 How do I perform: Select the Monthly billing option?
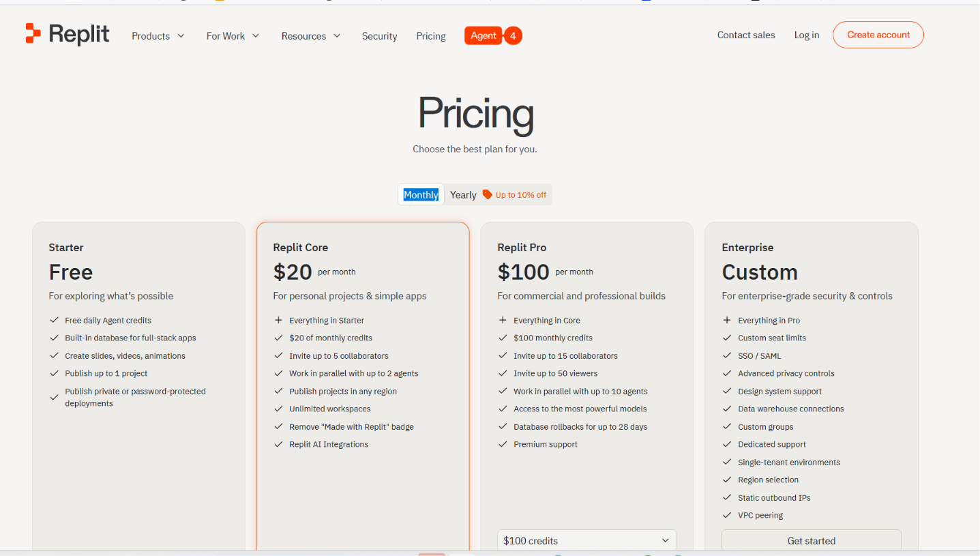421,194
